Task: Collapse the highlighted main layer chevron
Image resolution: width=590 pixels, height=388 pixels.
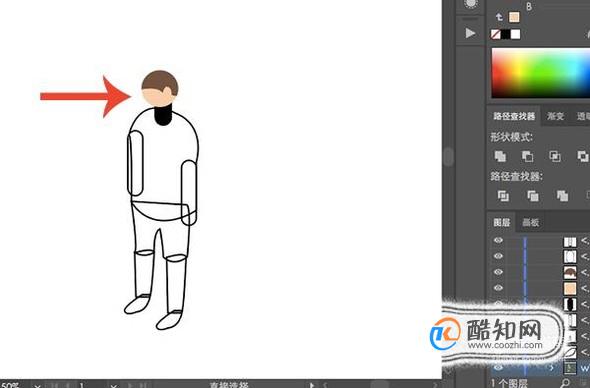Action: [x=552, y=368]
